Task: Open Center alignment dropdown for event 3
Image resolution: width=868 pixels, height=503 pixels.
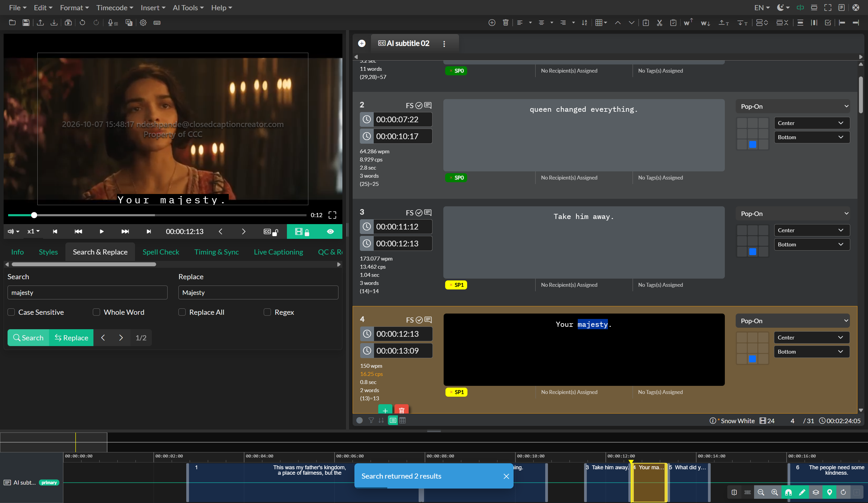Action: 812,230
